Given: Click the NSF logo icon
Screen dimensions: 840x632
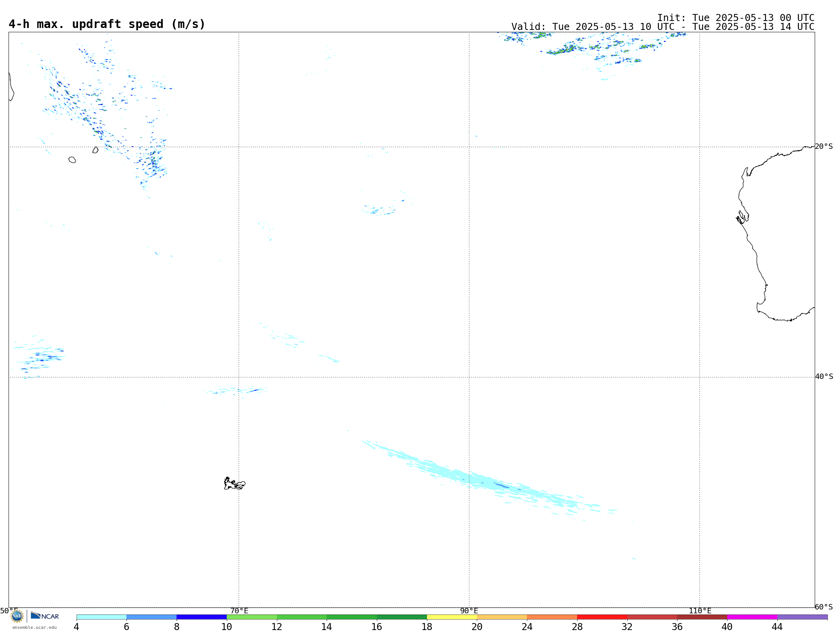Looking at the screenshot, I should click(x=17, y=616).
